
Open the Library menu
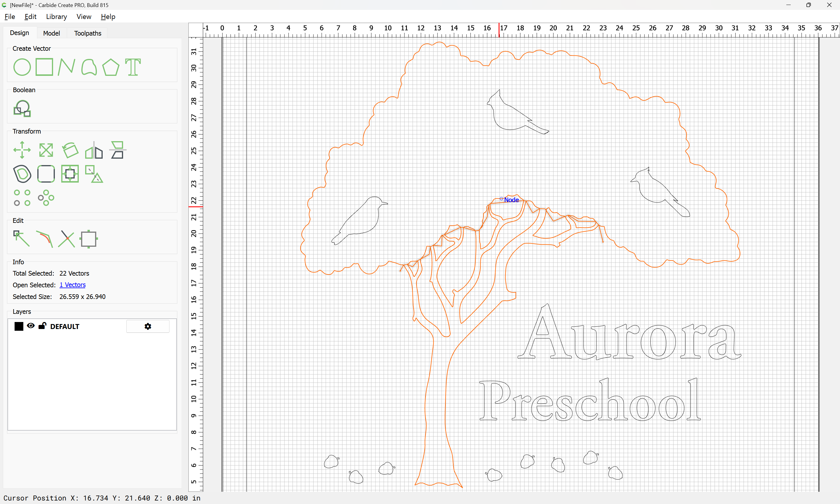[x=56, y=17]
